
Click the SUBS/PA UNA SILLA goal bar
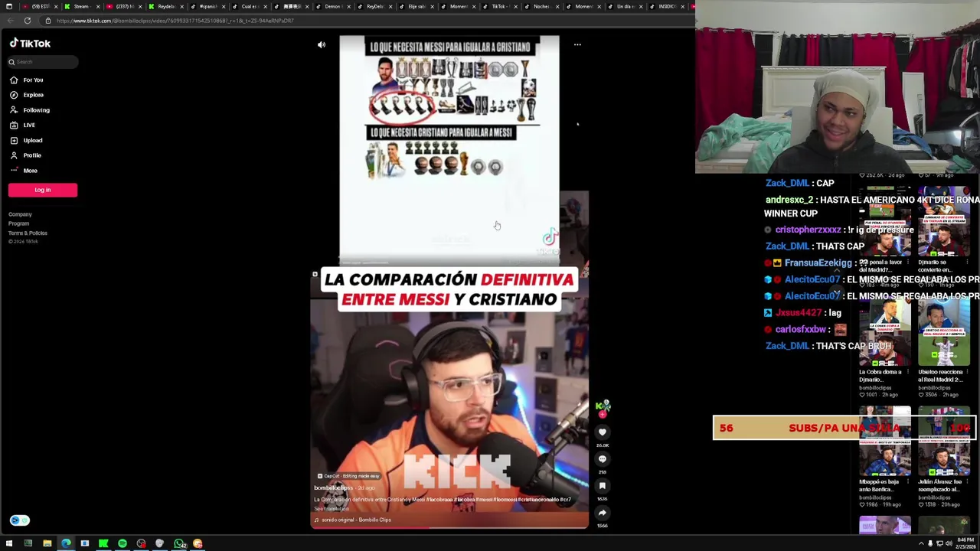pyautogui.click(x=844, y=429)
